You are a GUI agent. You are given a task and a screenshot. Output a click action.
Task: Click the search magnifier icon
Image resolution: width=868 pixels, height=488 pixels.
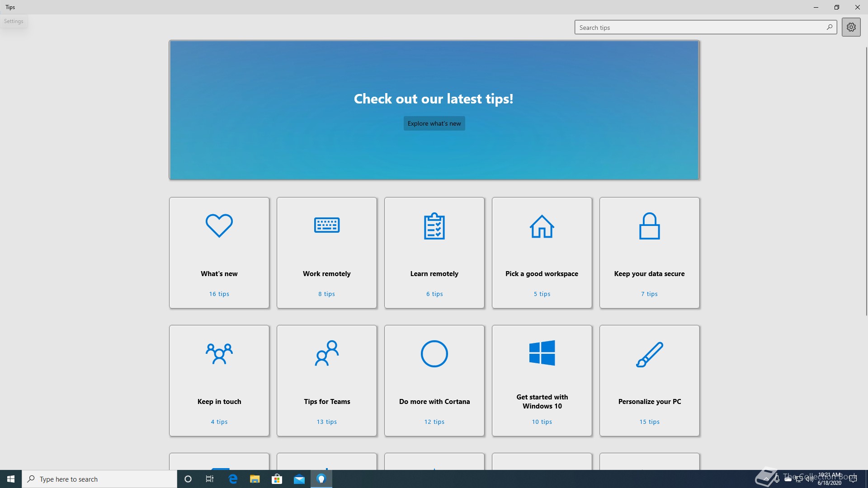829,27
